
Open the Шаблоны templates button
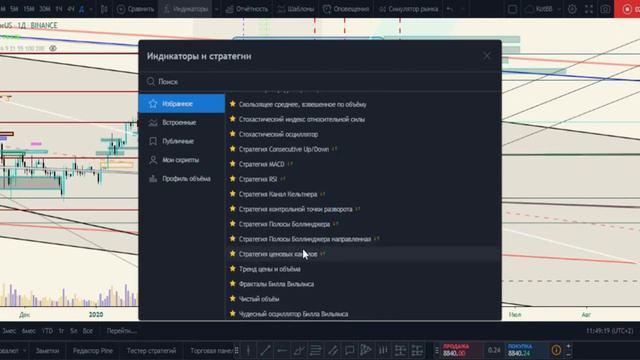[296, 9]
